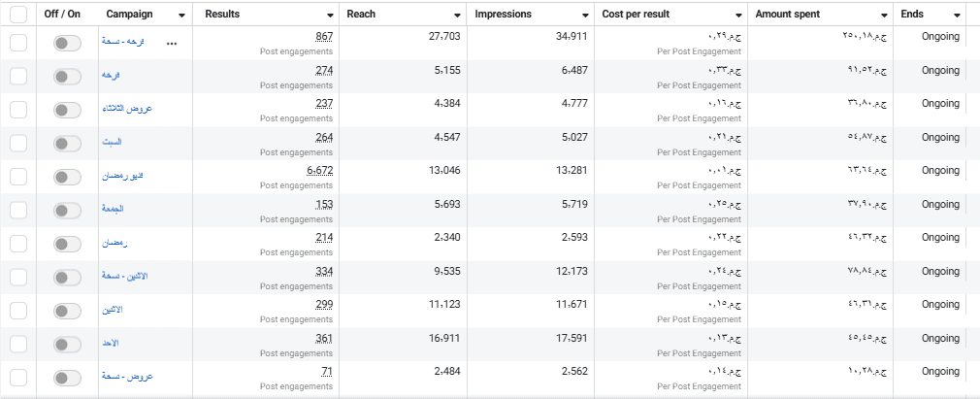This screenshot has width=980, height=399.
Task: Click the underlined 867 results value
Action: pos(324,37)
